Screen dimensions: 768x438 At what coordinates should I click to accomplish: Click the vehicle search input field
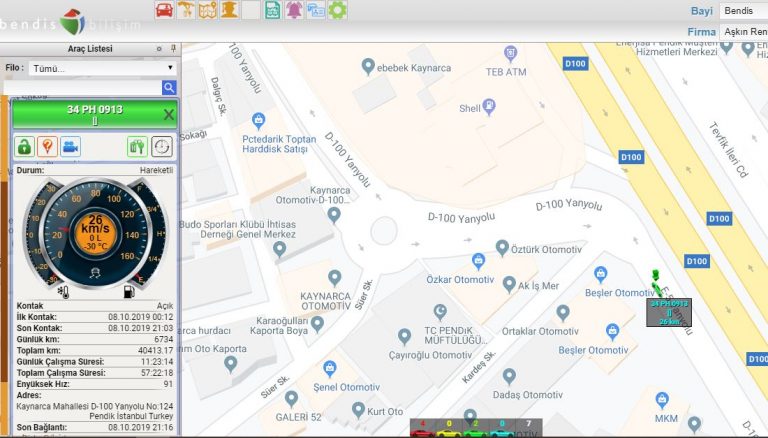point(83,88)
